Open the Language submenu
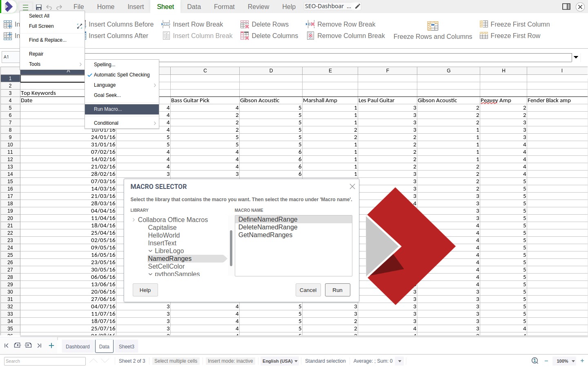This screenshot has width=588, height=368. point(122,85)
